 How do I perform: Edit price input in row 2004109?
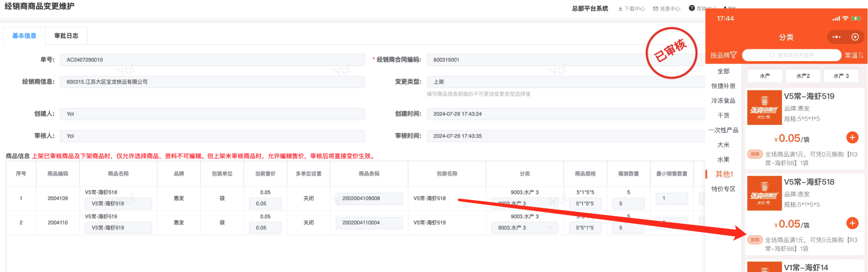click(x=265, y=204)
